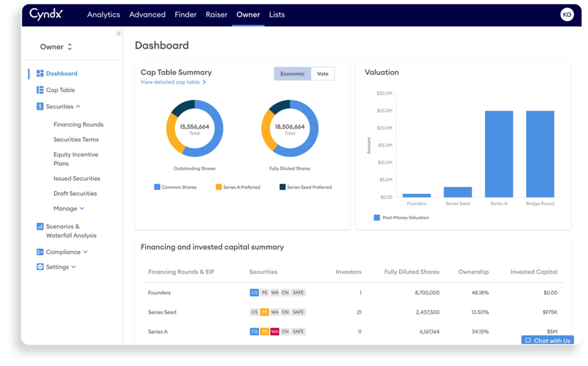Open the Lists tab
588x366 pixels.
[277, 15]
